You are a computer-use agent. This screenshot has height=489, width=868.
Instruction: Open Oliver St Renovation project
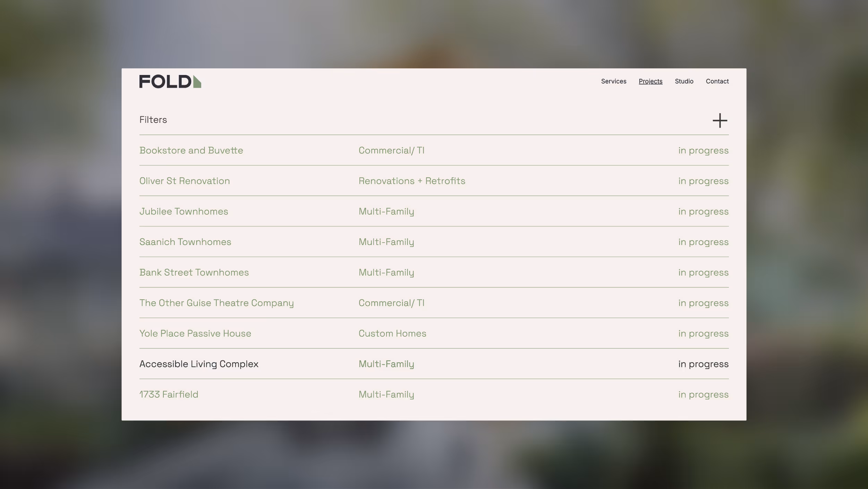click(184, 181)
